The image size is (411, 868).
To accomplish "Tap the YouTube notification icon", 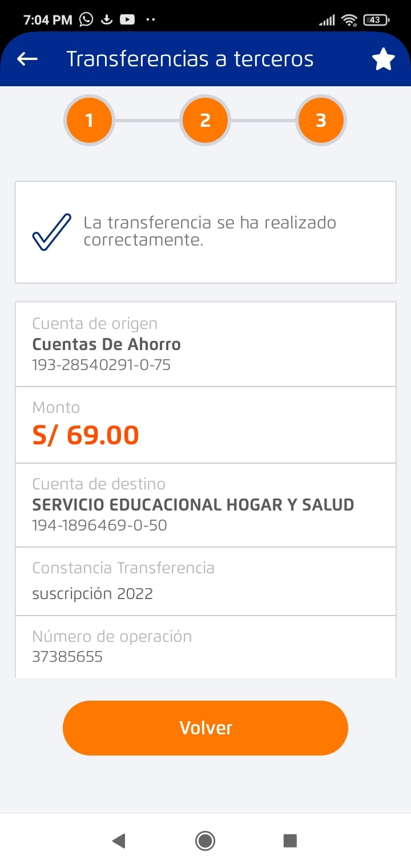I will (x=127, y=19).
